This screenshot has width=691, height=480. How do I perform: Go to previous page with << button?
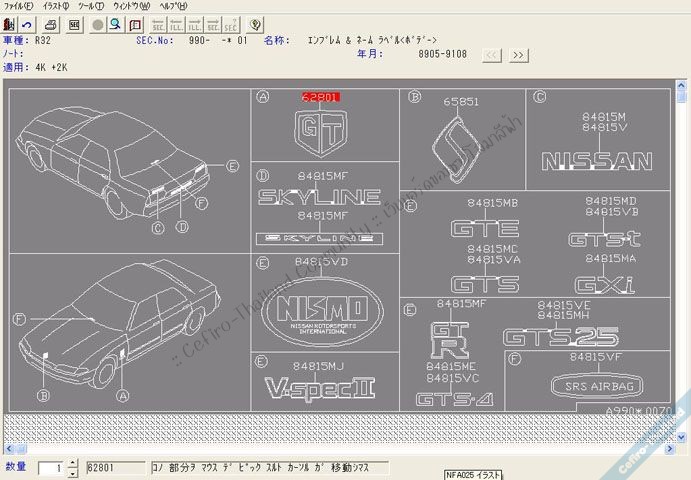tap(492, 55)
